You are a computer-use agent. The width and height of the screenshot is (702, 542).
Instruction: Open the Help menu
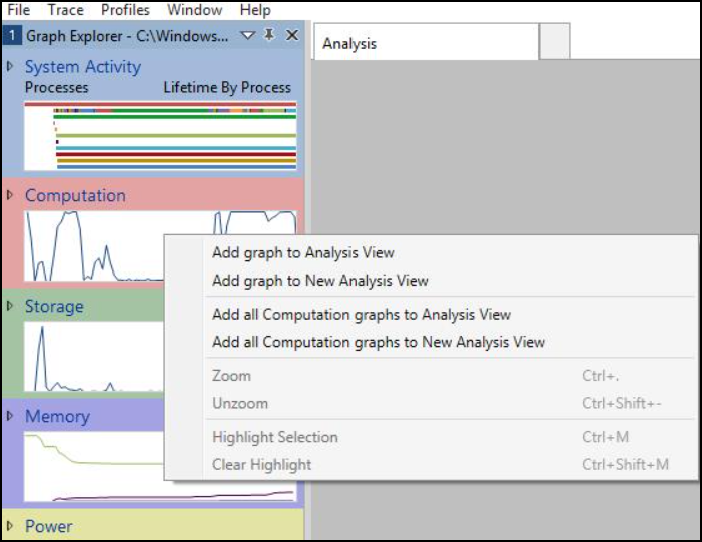click(x=255, y=10)
